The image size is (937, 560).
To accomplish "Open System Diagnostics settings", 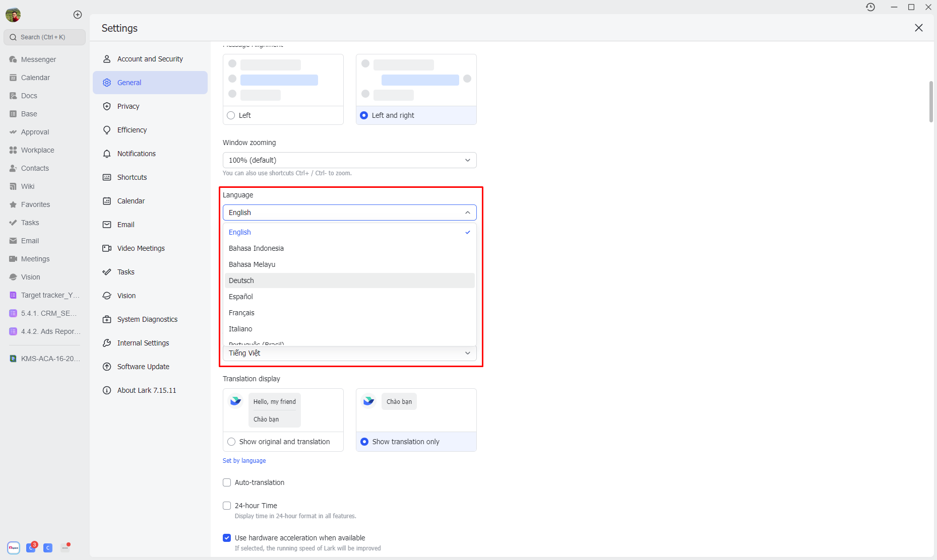I will [150, 319].
